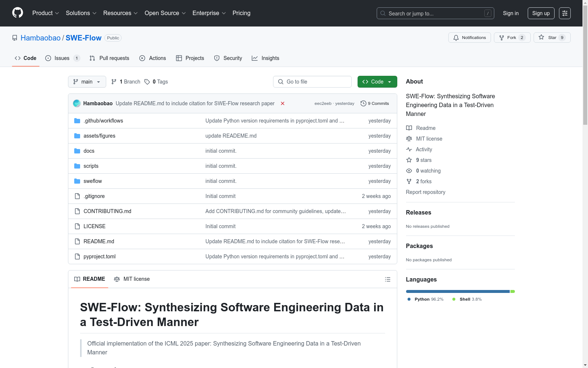This screenshot has height=368, width=588.
Task: Click the branch icon beside 1 Branch
Action: click(x=114, y=82)
